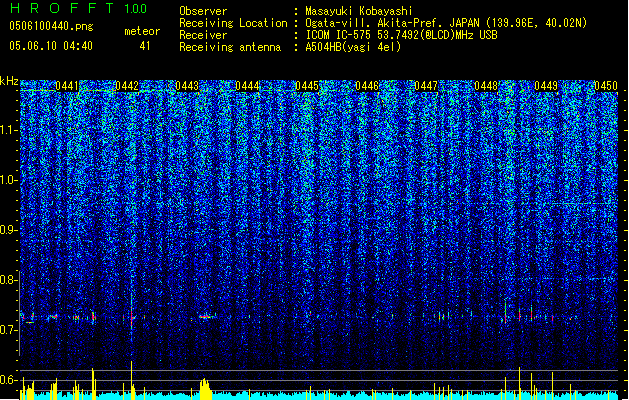629x400 pixels.
Task: Click the long meteor echo after 0443
Action: [x=206, y=317]
